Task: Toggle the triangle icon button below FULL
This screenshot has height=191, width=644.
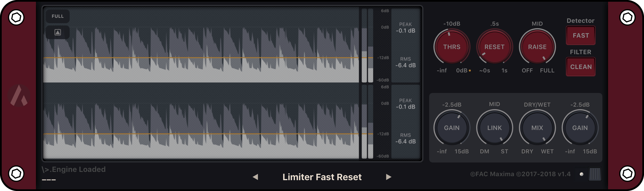Action: (x=58, y=32)
